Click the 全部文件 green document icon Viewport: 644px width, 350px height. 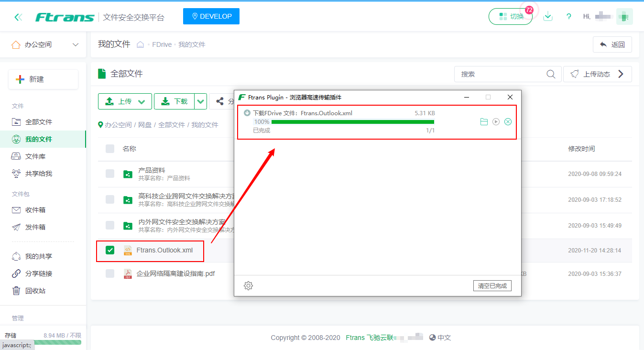[x=101, y=74]
